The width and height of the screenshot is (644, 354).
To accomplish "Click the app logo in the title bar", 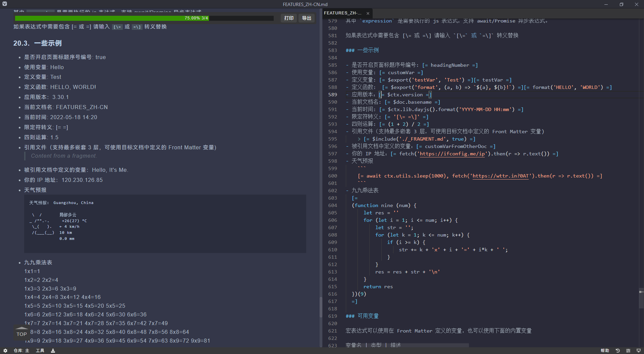I will (5, 4).
